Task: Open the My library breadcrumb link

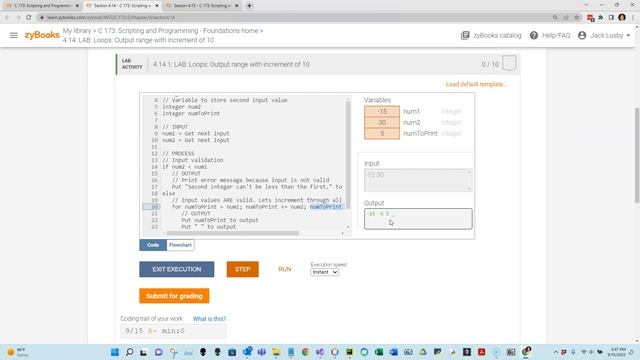Action: pos(77,31)
